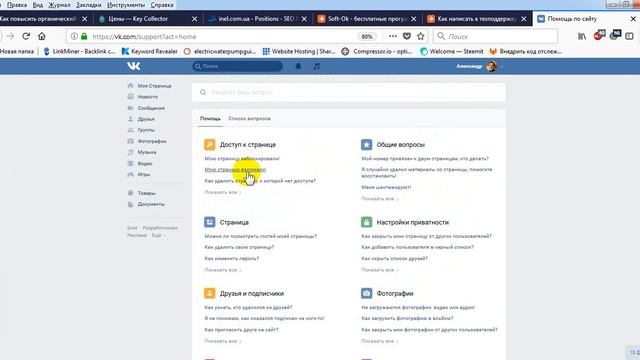This screenshot has height=360, width=640.
Task: Click the Firefox Поиск search box
Action: (x=496, y=36)
